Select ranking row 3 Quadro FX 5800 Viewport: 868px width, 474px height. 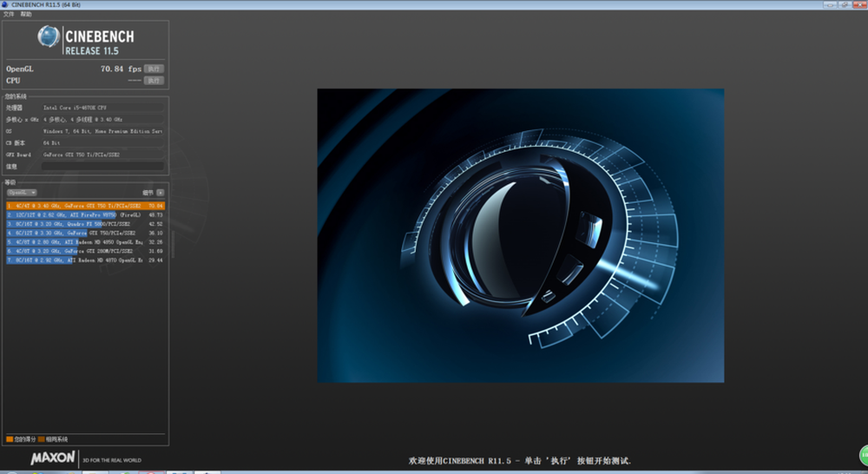point(85,224)
